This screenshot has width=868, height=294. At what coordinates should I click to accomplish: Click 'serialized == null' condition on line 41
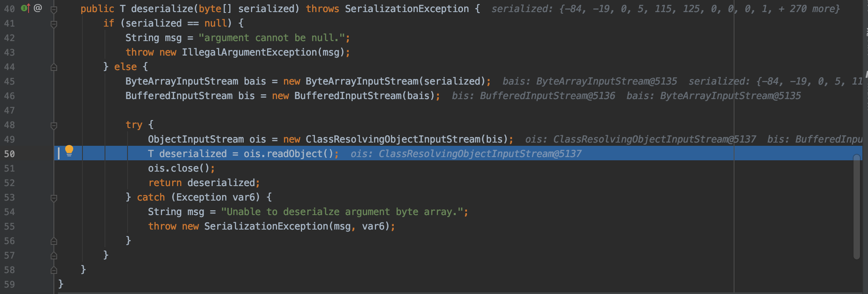pyautogui.click(x=176, y=23)
